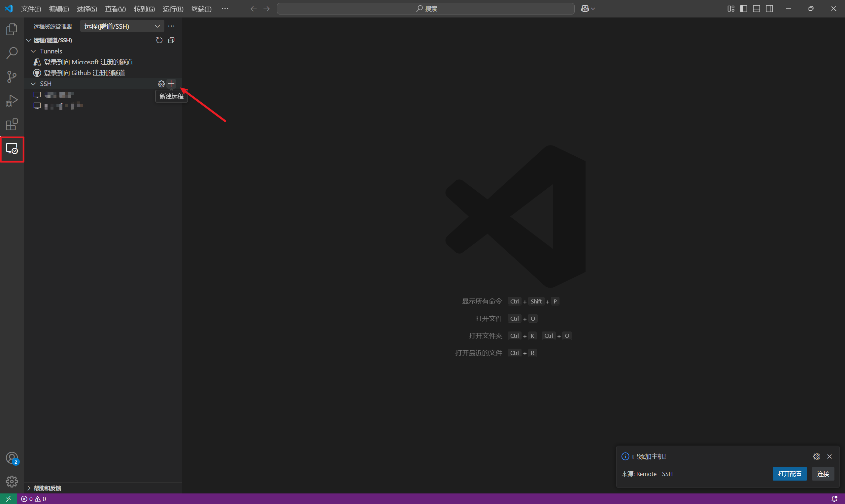
Task: Open the Manage gear in activity bar
Action: point(12,481)
